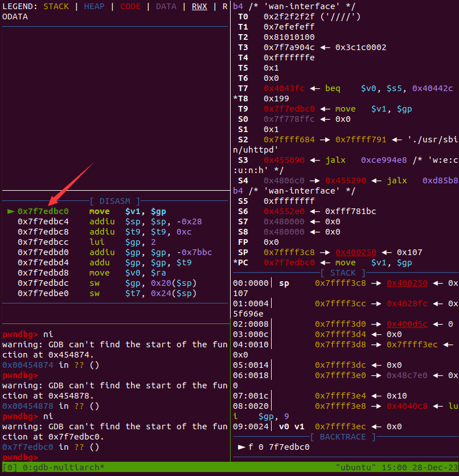Click the green current-instruction arrow marker in DISASM

pos(11,211)
